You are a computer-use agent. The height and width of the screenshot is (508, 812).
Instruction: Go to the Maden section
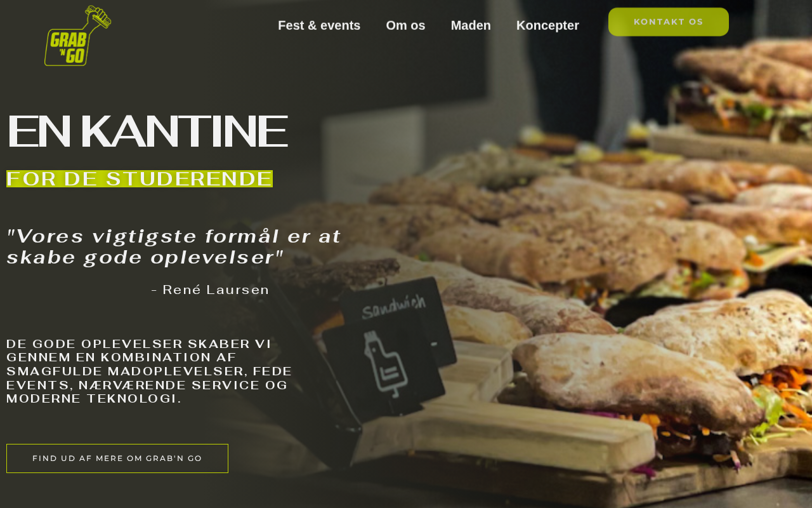point(471,25)
